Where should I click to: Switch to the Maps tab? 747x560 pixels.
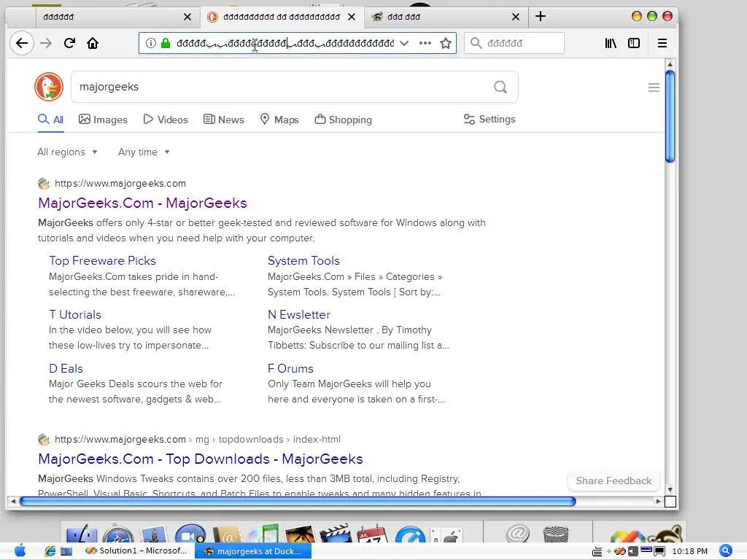tap(279, 120)
